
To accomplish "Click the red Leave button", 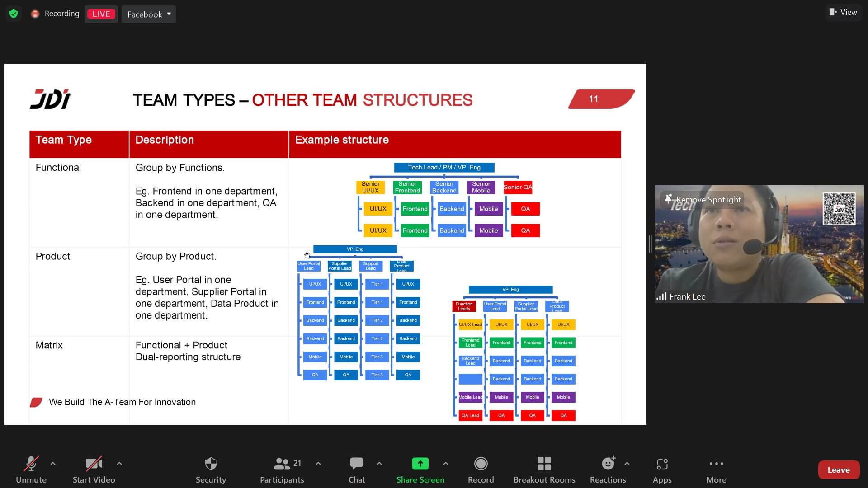I will (838, 469).
